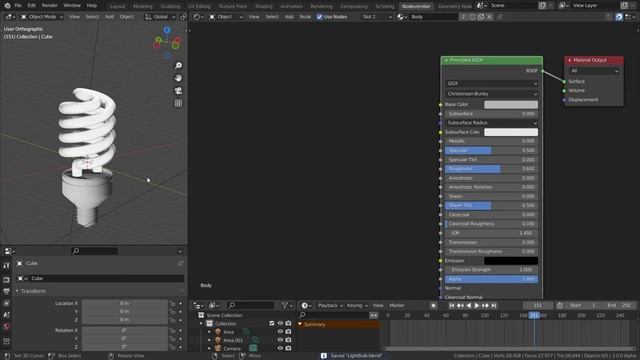Toggle the camera view icon in viewport
The height and width of the screenshot is (360, 640).
(x=178, y=91)
